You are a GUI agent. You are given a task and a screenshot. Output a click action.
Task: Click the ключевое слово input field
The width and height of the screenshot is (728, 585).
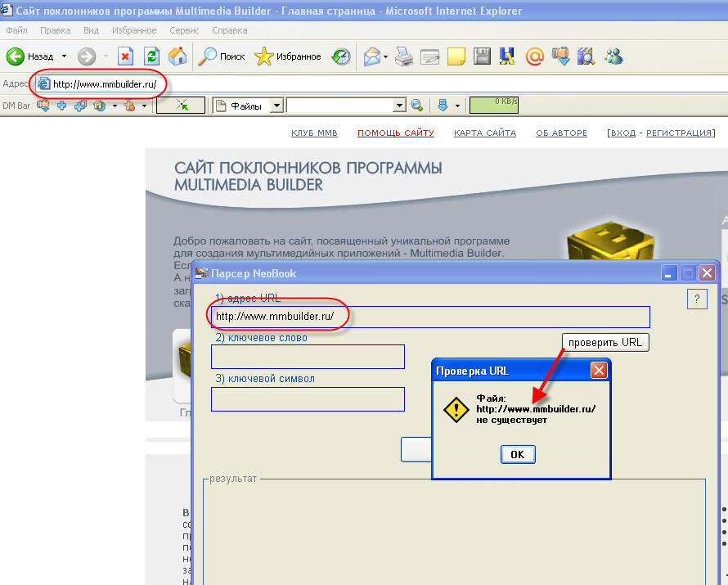coord(308,357)
